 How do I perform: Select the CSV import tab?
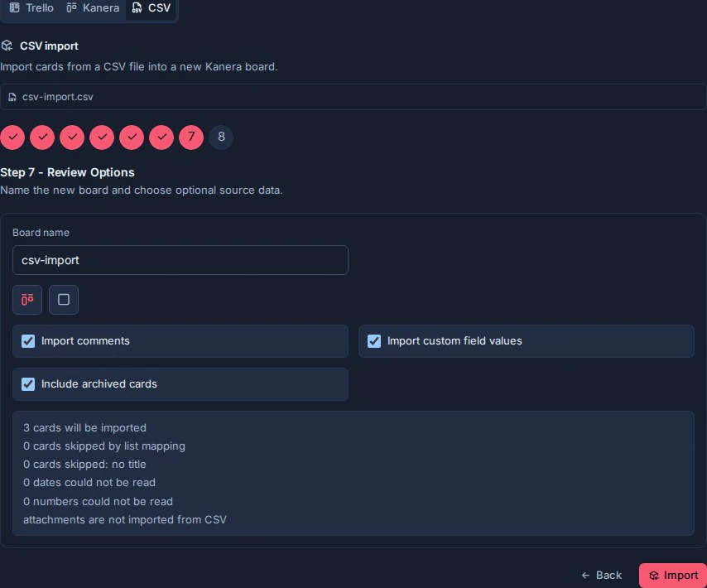pos(151,7)
